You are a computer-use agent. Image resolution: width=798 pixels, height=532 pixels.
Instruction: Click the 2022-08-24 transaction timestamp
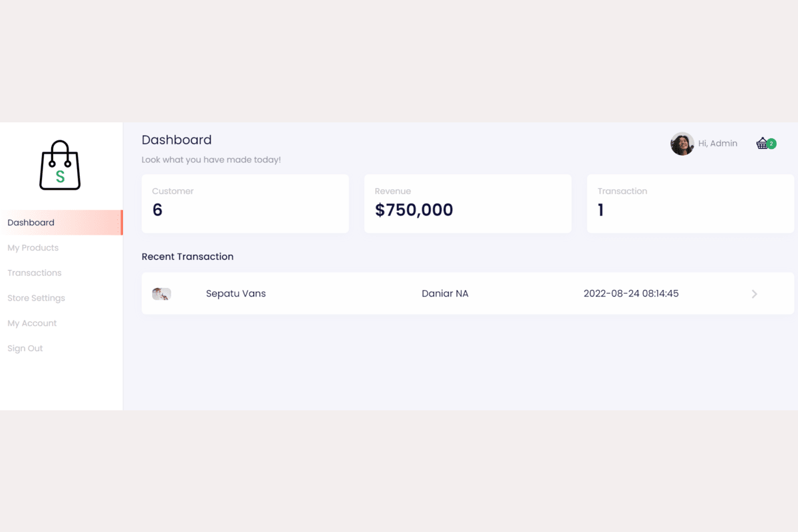(x=631, y=294)
